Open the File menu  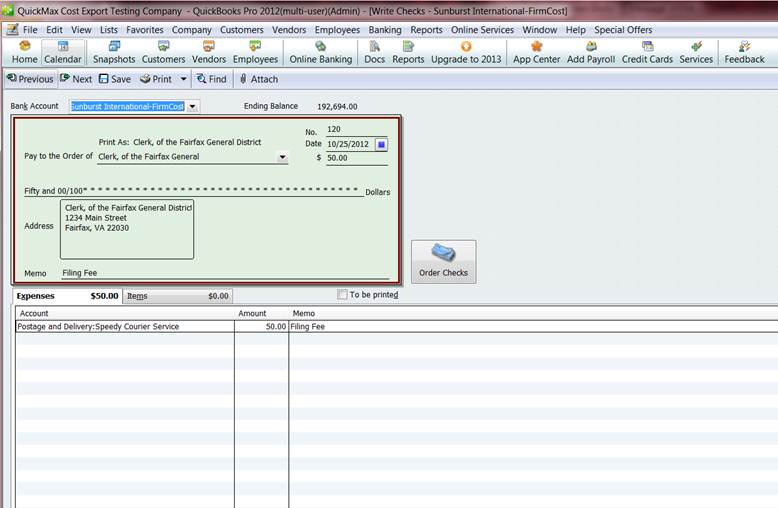[30, 30]
